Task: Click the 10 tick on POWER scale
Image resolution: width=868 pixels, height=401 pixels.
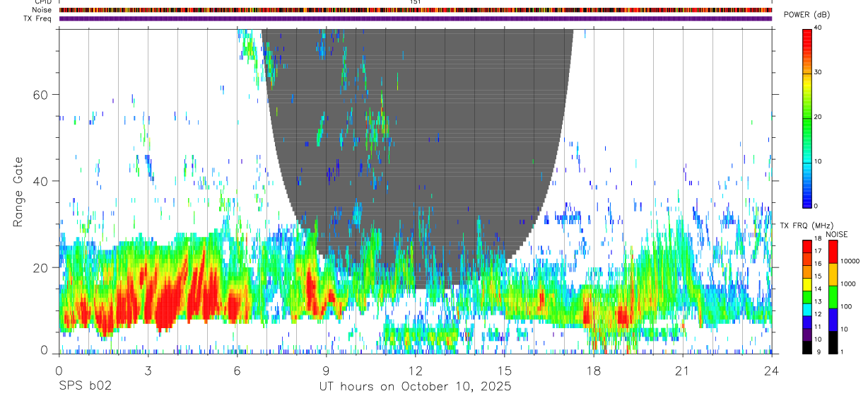Action: click(x=819, y=162)
